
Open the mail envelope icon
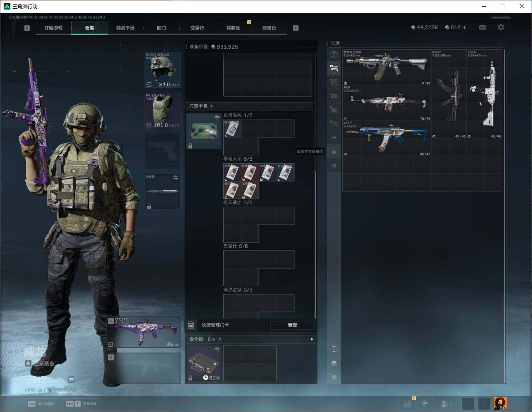pos(483,27)
